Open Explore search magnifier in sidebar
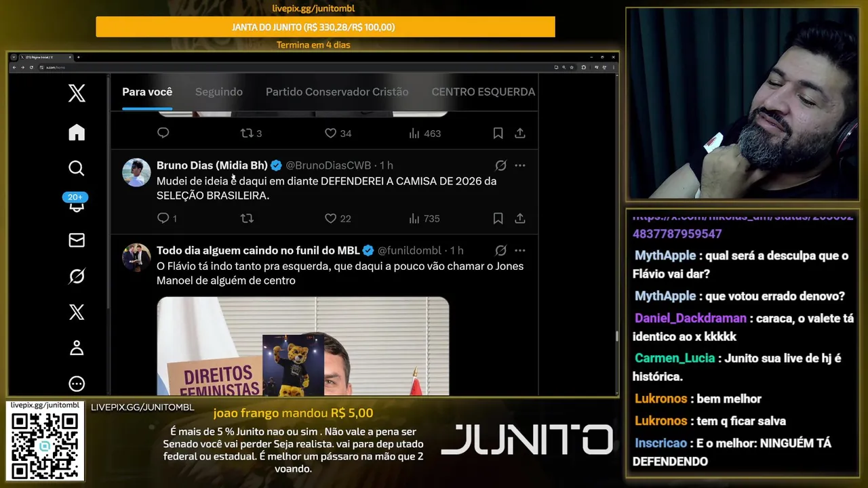This screenshot has width=868, height=488. coord(77,167)
